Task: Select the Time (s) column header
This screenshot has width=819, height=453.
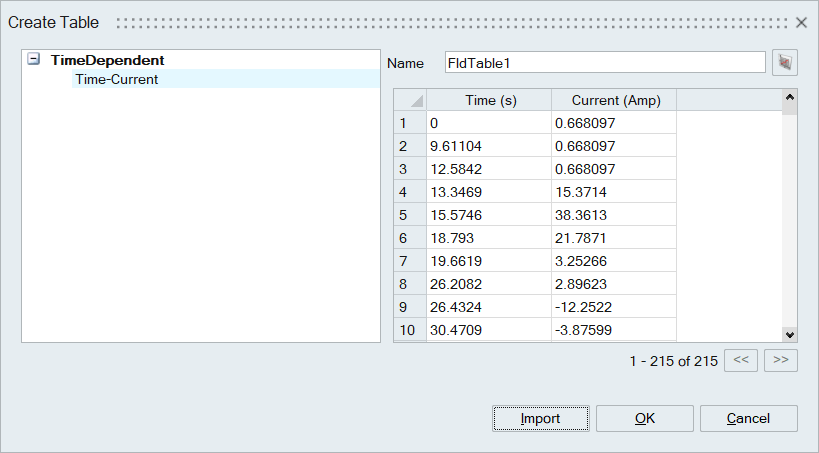Action: (x=488, y=100)
